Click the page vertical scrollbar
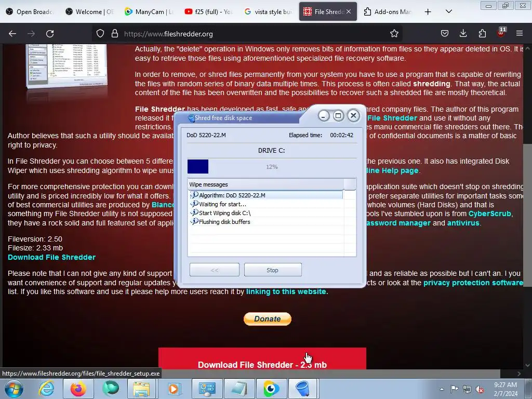This screenshot has height=399, width=532. [527, 216]
